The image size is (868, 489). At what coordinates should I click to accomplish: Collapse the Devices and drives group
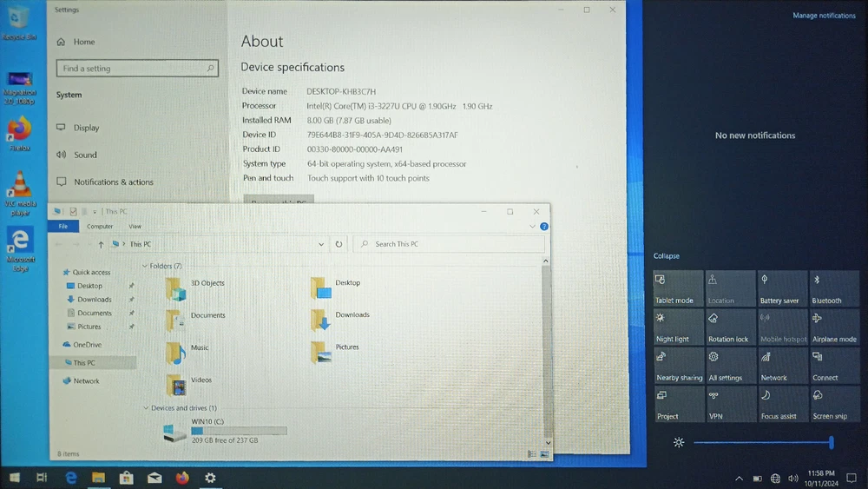click(145, 408)
